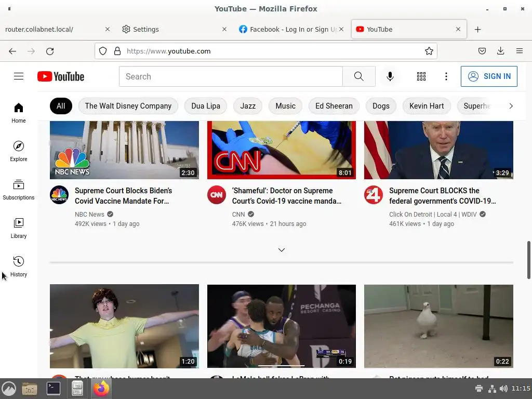This screenshot has width=532, height=399.
Task: Open 'Supreme Court BLOCKS the federal government's' title
Action: click(x=443, y=196)
